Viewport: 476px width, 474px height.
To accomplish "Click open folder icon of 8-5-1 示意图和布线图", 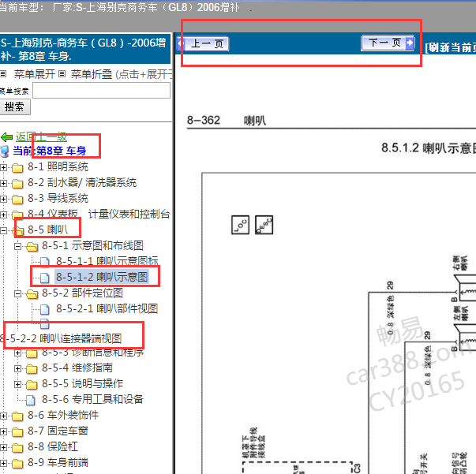I will tap(32, 247).
